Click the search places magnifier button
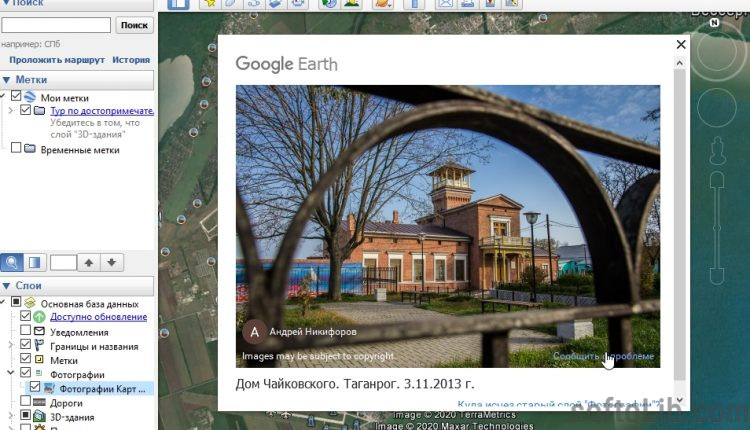 (11, 262)
